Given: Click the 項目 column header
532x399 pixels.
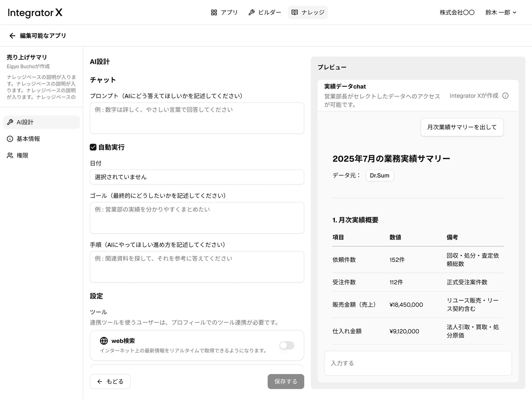Looking at the screenshot, I should 338,237.
